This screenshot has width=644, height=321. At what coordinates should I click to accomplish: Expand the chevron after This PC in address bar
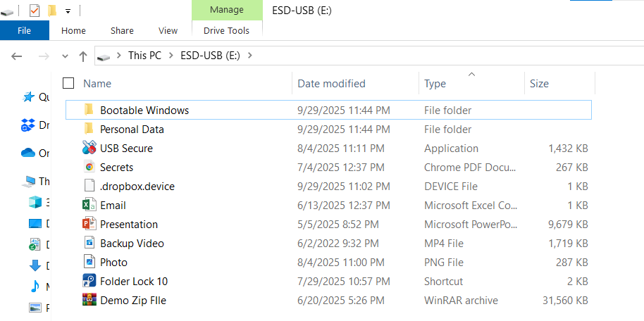171,56
